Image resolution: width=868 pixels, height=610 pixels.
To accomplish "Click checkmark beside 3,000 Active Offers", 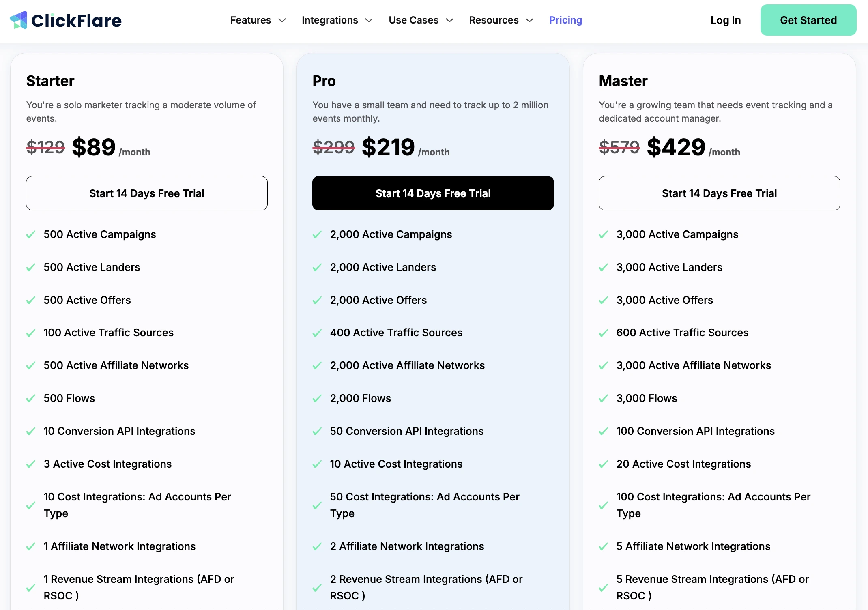I will (x=604, y=301).
